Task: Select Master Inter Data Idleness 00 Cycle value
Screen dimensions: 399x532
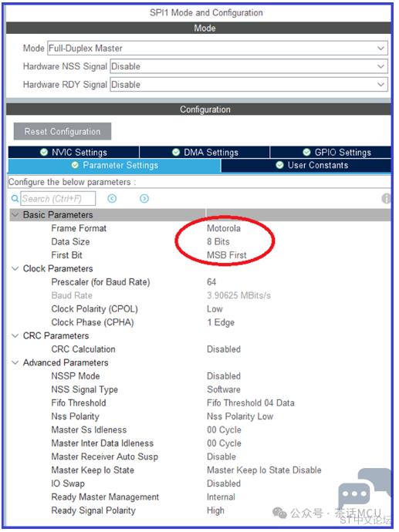Action: pos(224,443)
